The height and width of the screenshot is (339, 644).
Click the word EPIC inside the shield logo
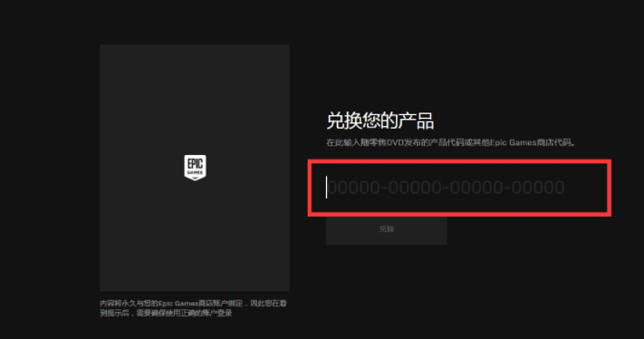point(195,163)
